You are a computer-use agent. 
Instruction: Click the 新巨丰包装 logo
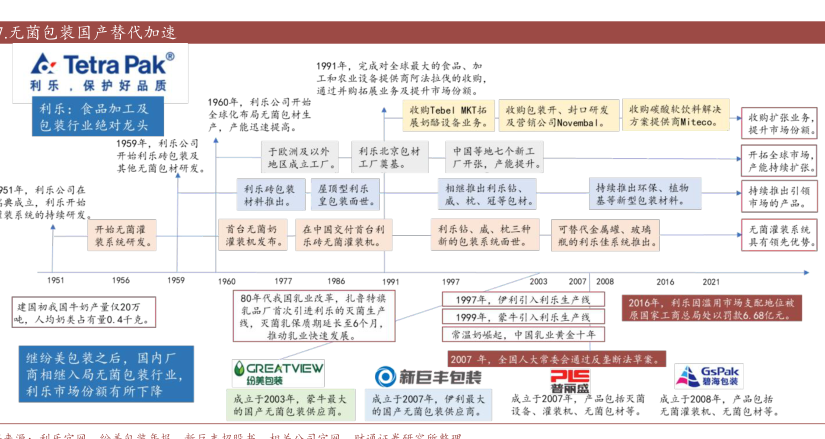428,377
